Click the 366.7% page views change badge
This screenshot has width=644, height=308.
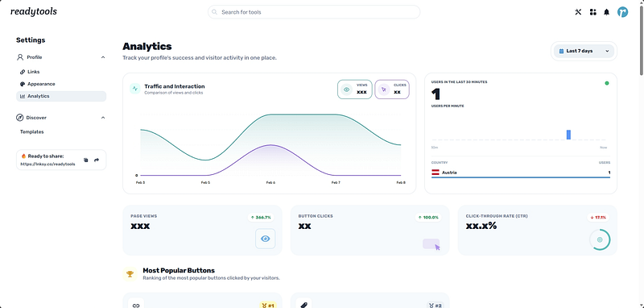(260, 217)
